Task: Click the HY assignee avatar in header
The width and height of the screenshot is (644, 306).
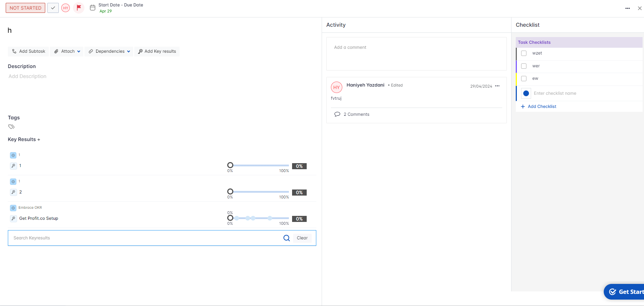Action: [x=66, y=8]
